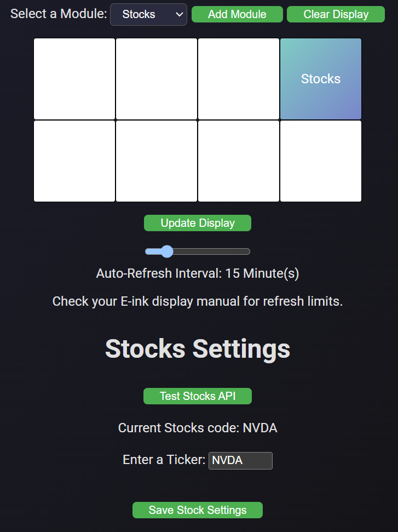The height and width of the screenshot is (532, 398).
Task: Click Save Stock Settings button
Action: pyautogui.click(x=198, y=510)
